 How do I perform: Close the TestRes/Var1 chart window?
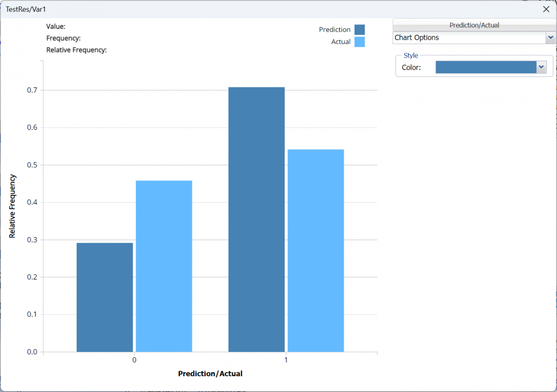pyautogui.click(x=546, y=9)
